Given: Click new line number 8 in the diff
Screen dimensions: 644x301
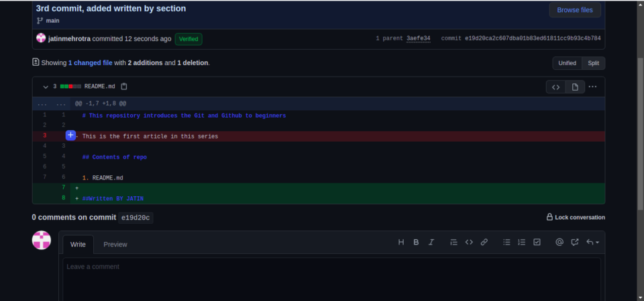Looking at the screenshot, I should [x=63, y=198].
